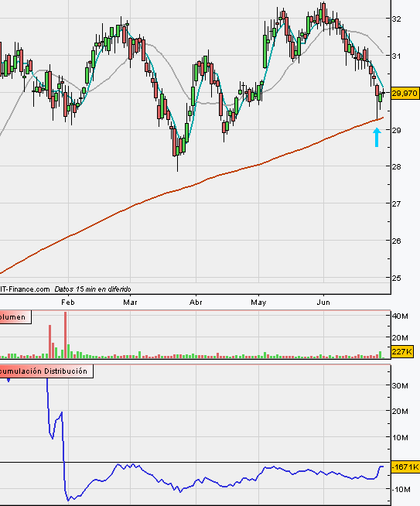420x506 pixels.
Task: Click the Volumen indicator label
Action: 15,317
